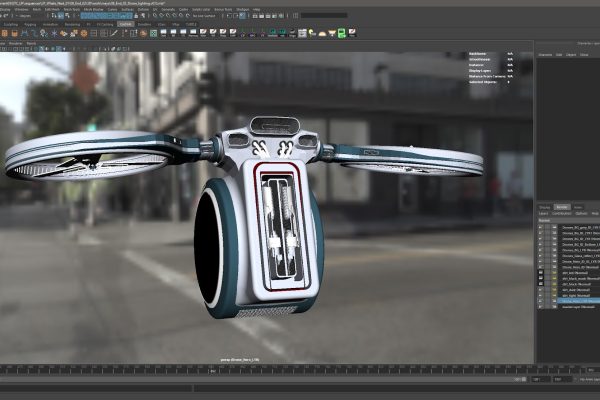This screenshot has width=600, height=400.
Task: Open the anim layer dropdown at bottom right
Action: click(589, 379)
